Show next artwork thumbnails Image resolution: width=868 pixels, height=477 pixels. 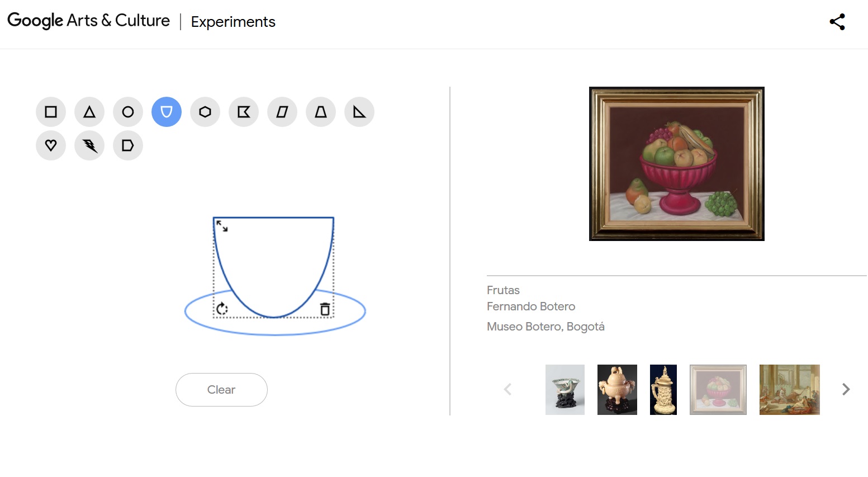click(846, 389)
